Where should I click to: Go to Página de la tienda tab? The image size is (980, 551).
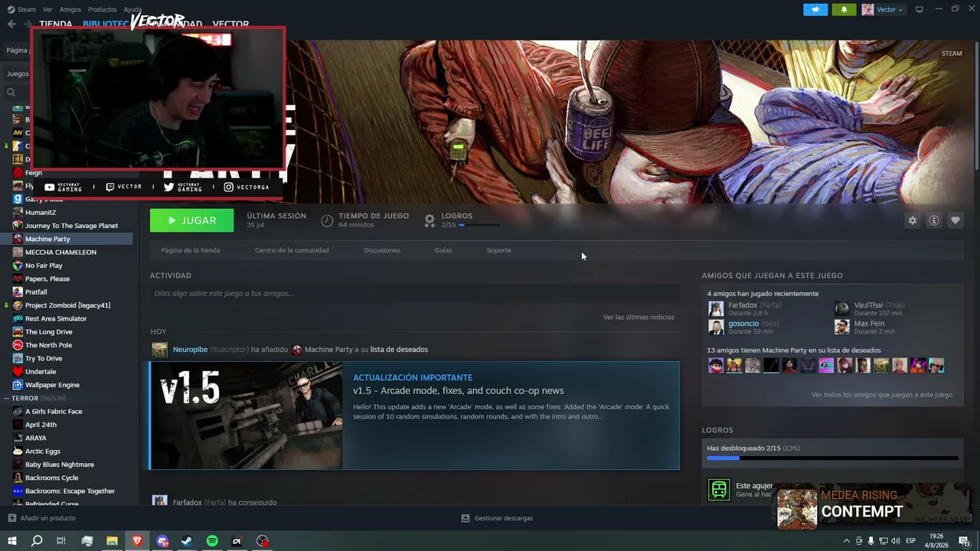coord(191,250)
